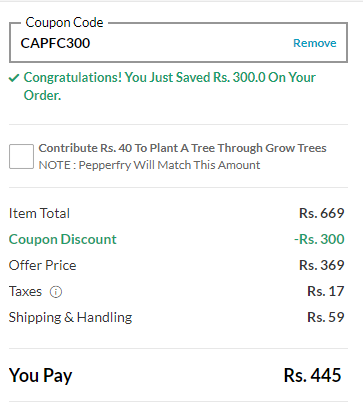
Task: Click the Item Total label
Action: [39, 213]
